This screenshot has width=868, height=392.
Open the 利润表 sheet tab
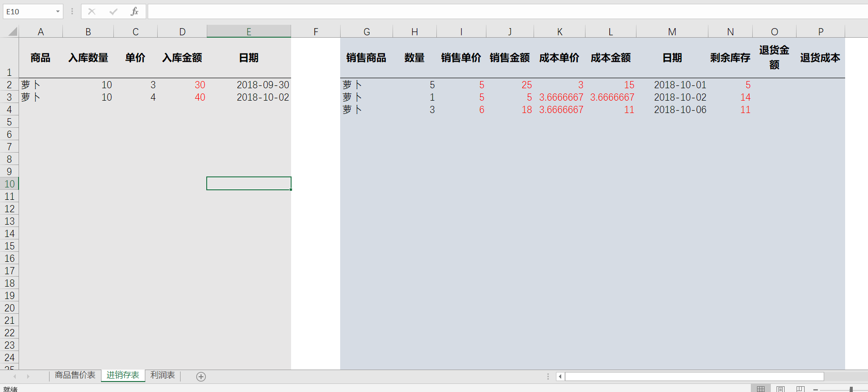[x=163, y=375]
